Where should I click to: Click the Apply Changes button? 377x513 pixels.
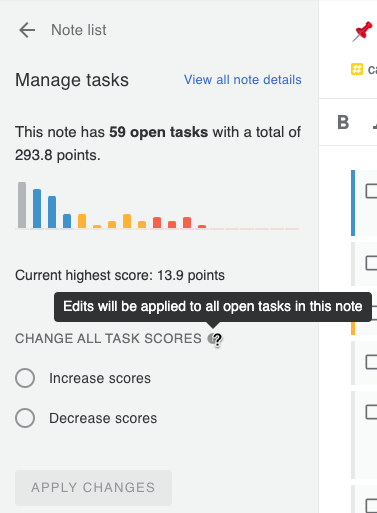(x=93, y=488)
